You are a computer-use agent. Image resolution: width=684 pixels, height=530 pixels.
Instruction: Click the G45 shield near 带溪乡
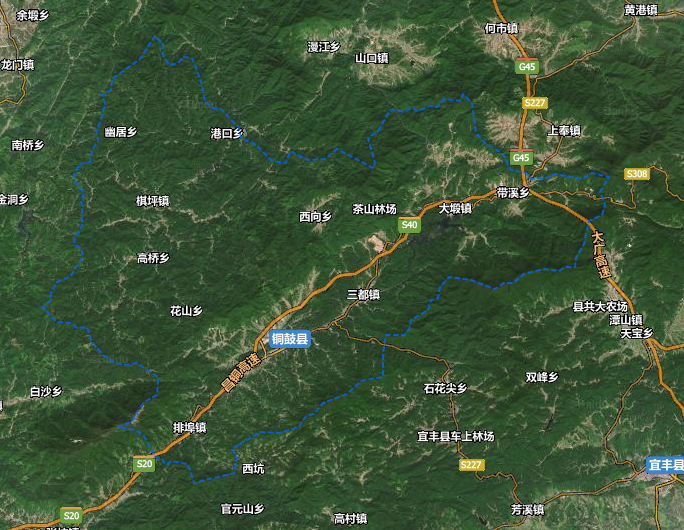click(x=521, y=157)
